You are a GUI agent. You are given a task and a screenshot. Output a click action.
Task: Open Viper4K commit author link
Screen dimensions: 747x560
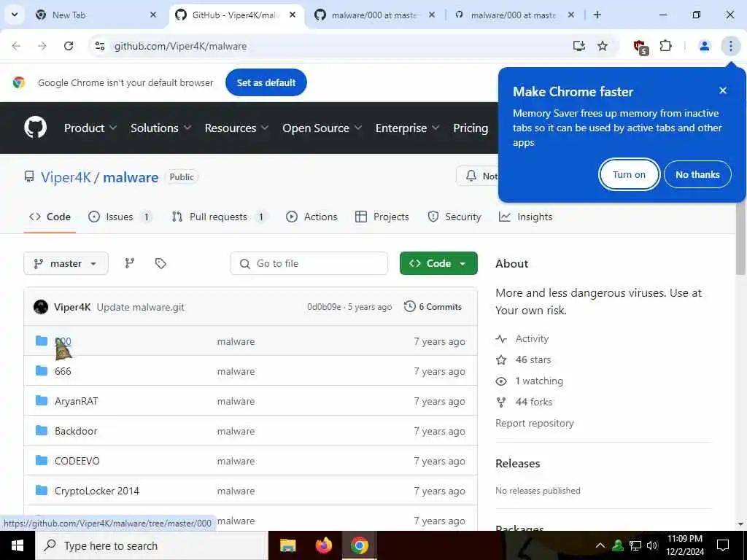tap(72, 307)
